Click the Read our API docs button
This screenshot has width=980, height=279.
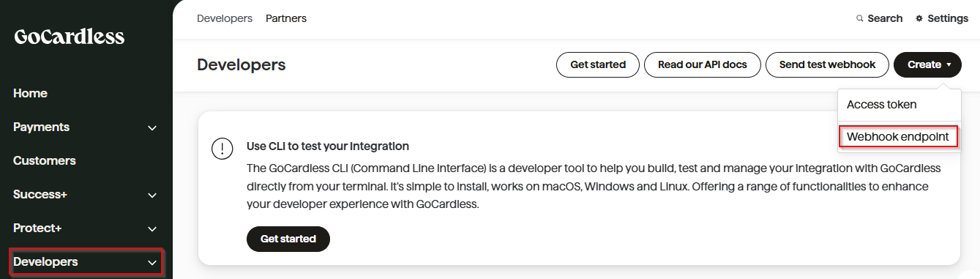tap(703, 64)
